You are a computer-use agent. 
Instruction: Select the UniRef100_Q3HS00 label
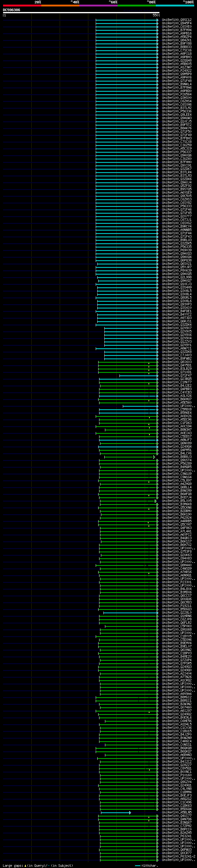177,98
